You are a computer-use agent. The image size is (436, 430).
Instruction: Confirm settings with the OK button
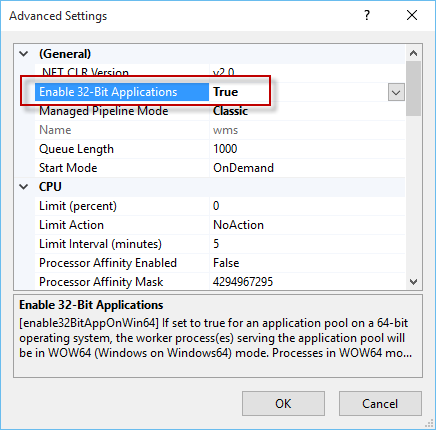tap(283, 404)
